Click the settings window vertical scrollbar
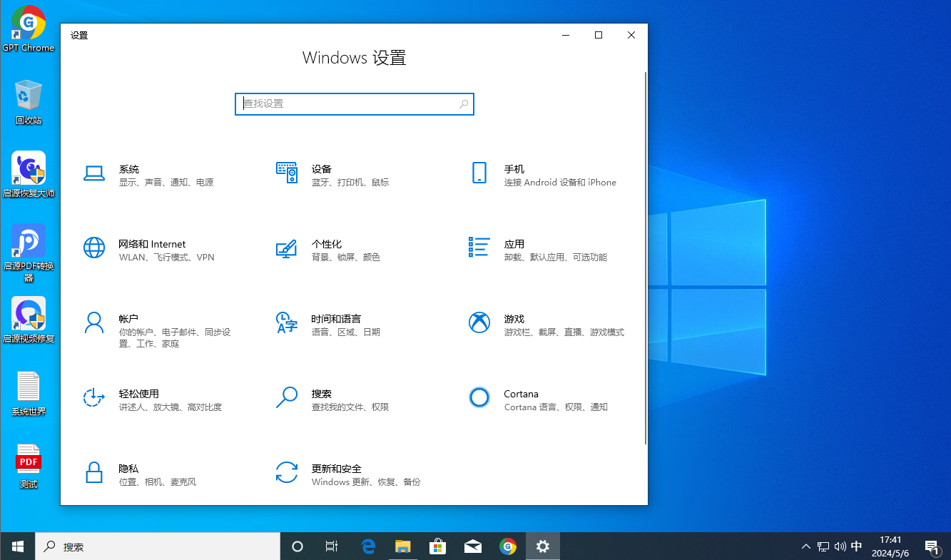951x560 pixels. [646, 258]
